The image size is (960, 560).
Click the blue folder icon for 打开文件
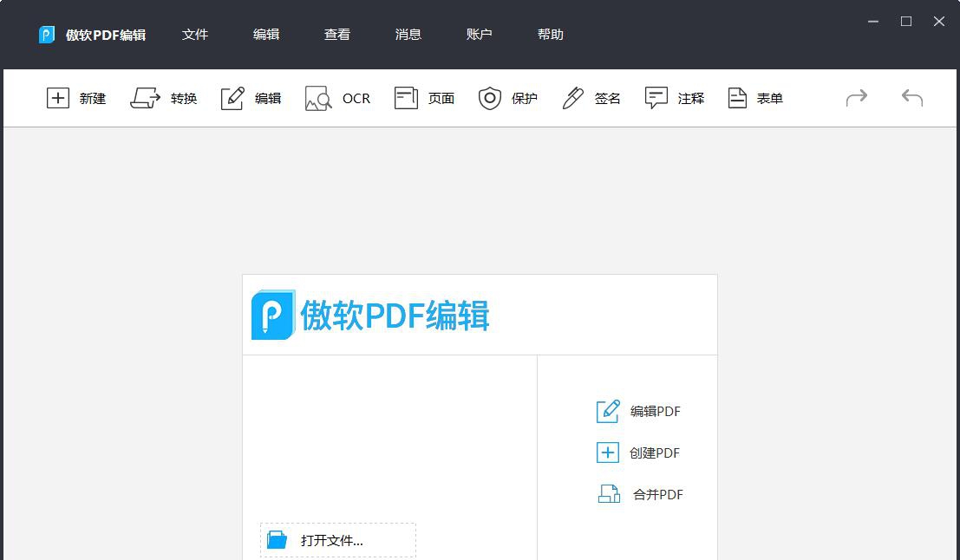click(x=278, y=540)
